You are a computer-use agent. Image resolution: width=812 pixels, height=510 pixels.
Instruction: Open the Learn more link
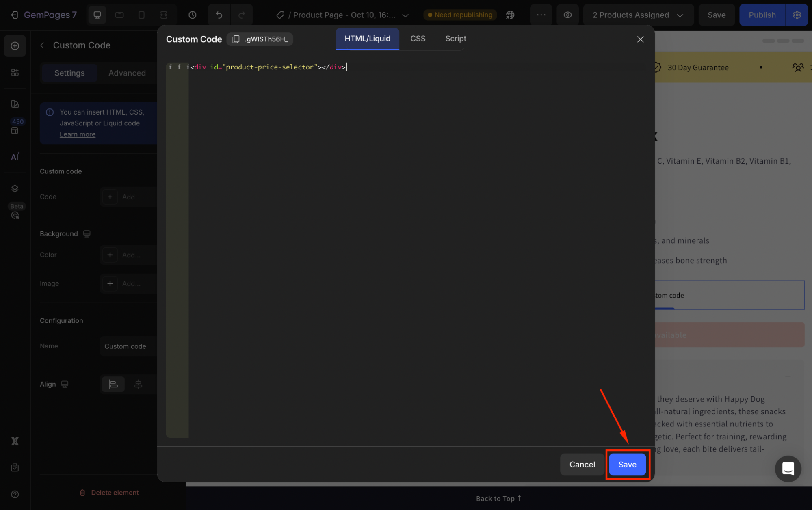[x=78, y=134]
